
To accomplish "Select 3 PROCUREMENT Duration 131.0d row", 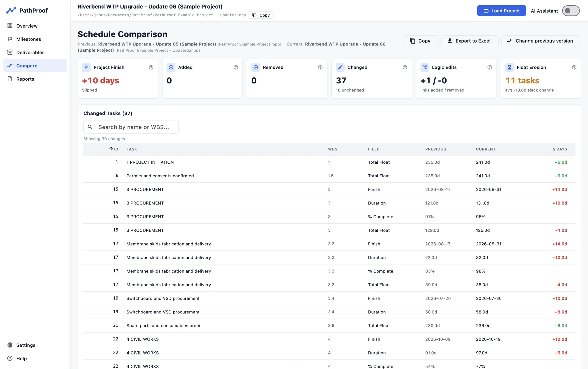I will click(x=329, y=203).
